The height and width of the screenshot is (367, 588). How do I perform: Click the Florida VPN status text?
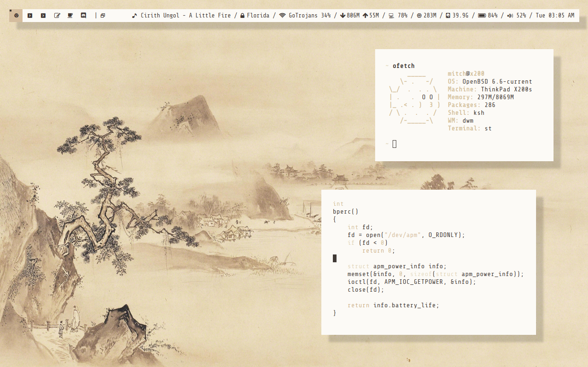(258, 16)
